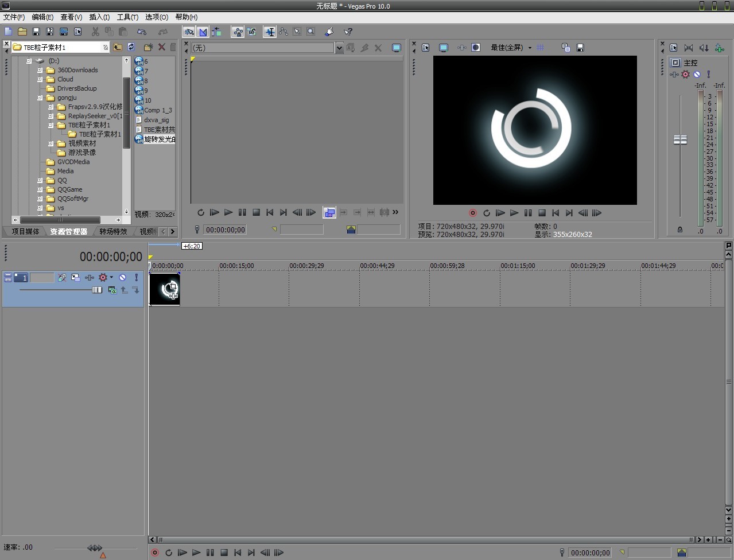Select the GVODMedia folder in tree
This screenshot has height=560, width=734.
pos(73,162)
